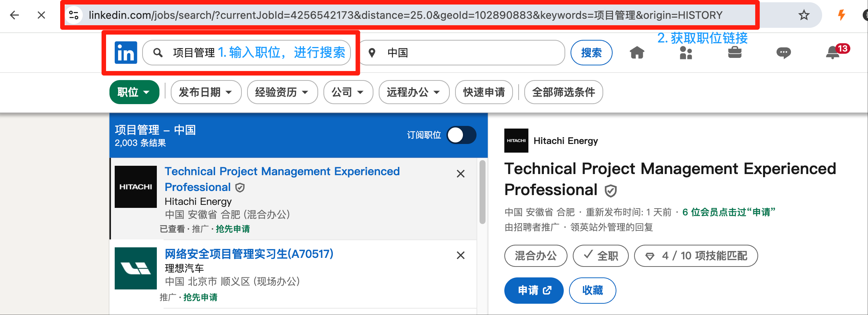This screenshot has height=315, width=868.
Task: Bookmark this page with the star icon
Action: 804,15
